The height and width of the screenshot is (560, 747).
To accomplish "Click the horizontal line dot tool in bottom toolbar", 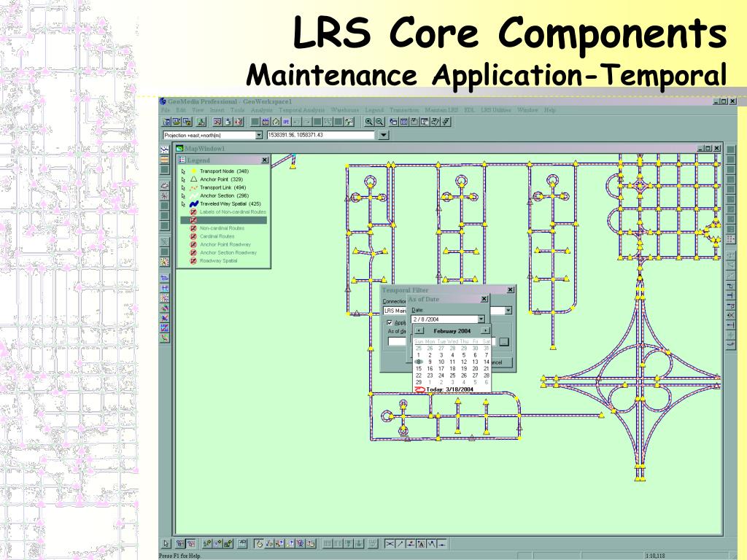I will tap(442, 543).
